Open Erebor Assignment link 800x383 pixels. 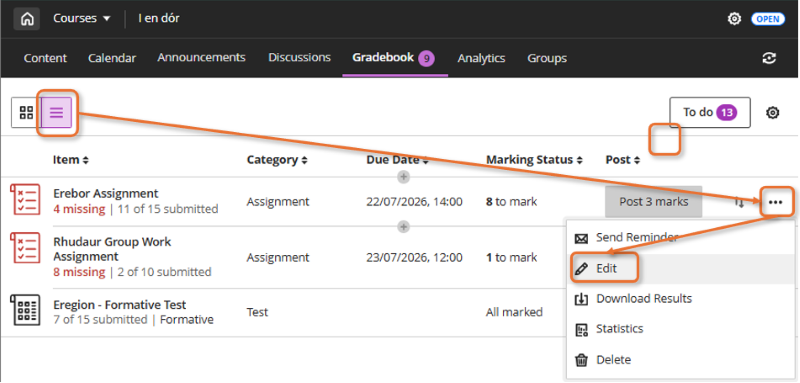tap(106, 193)
